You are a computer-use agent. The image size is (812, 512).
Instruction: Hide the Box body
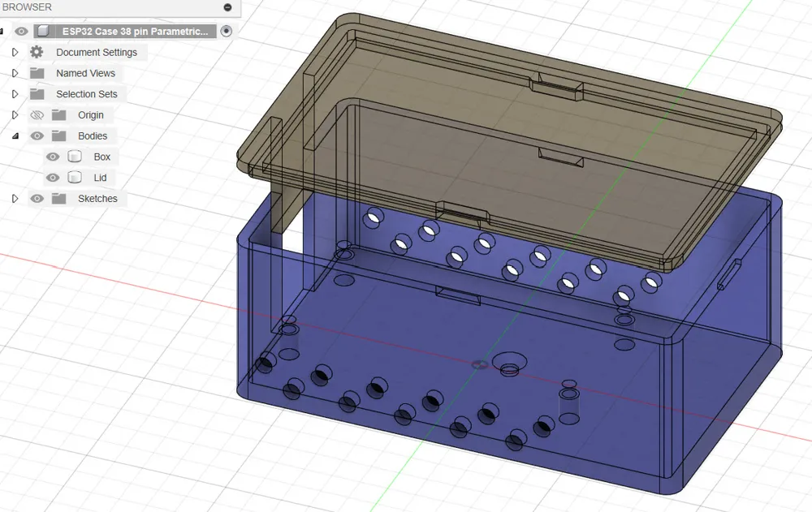coord(53,157)
